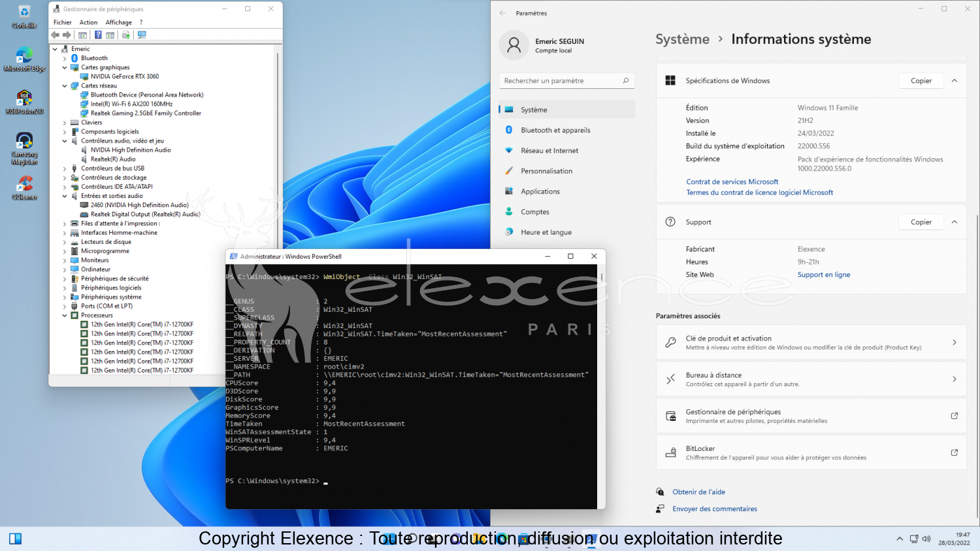Select Realtek Digital Output (Realtek(R) Audio)

145,214
